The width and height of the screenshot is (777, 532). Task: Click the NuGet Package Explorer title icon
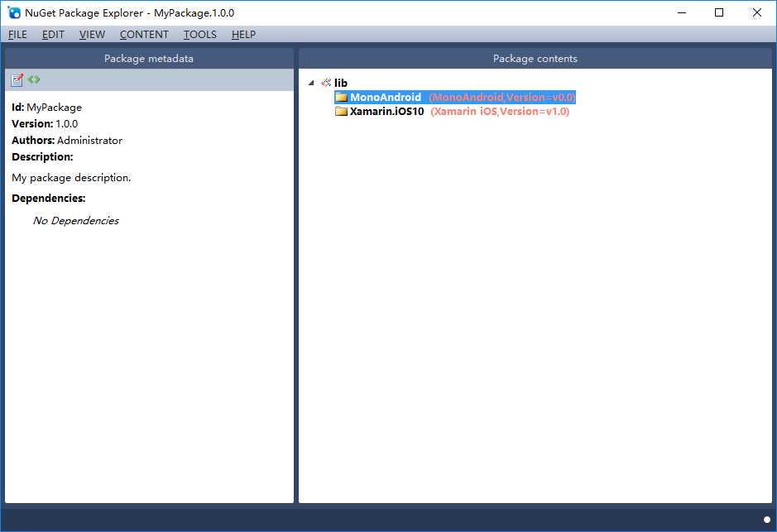14,12
